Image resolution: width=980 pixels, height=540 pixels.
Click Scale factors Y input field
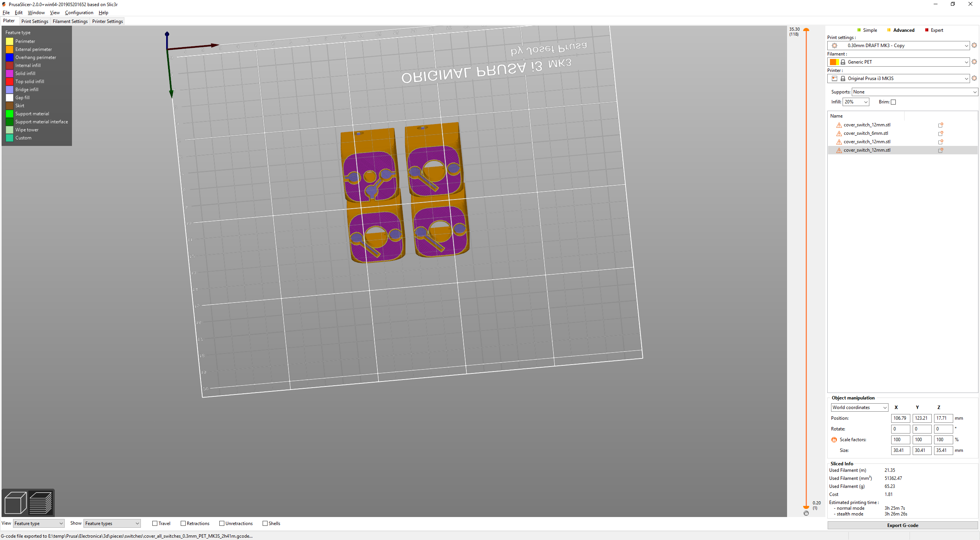click(922, 440)
